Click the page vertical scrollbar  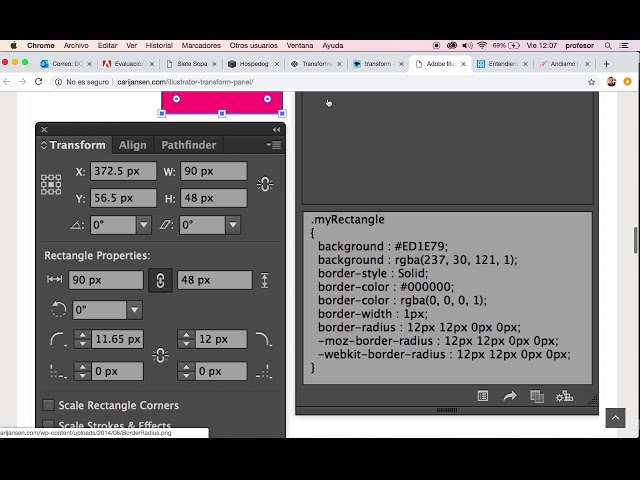click(636, 240)
